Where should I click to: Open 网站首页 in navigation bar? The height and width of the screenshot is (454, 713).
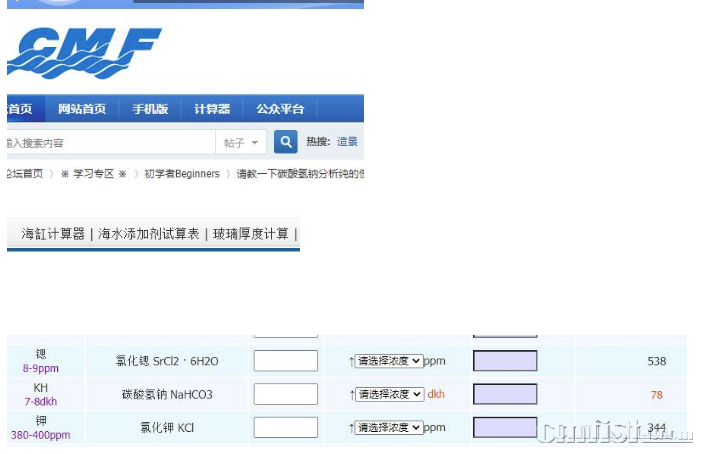82,109
